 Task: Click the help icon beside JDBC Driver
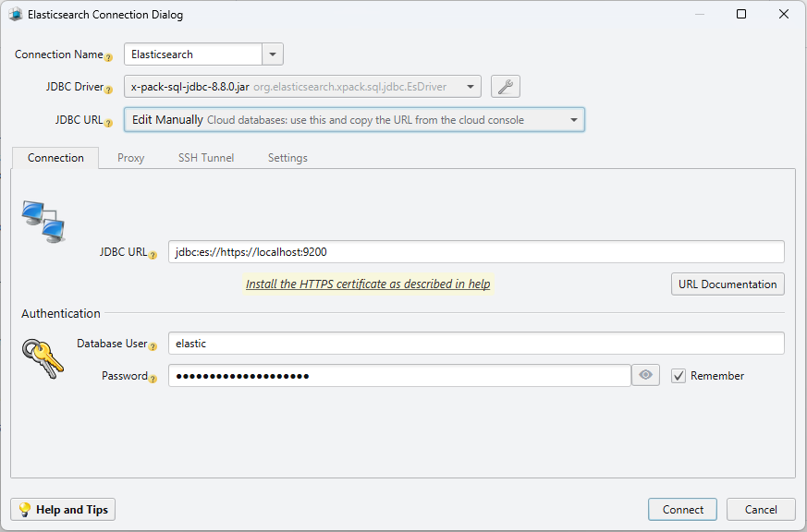[109, 89]
